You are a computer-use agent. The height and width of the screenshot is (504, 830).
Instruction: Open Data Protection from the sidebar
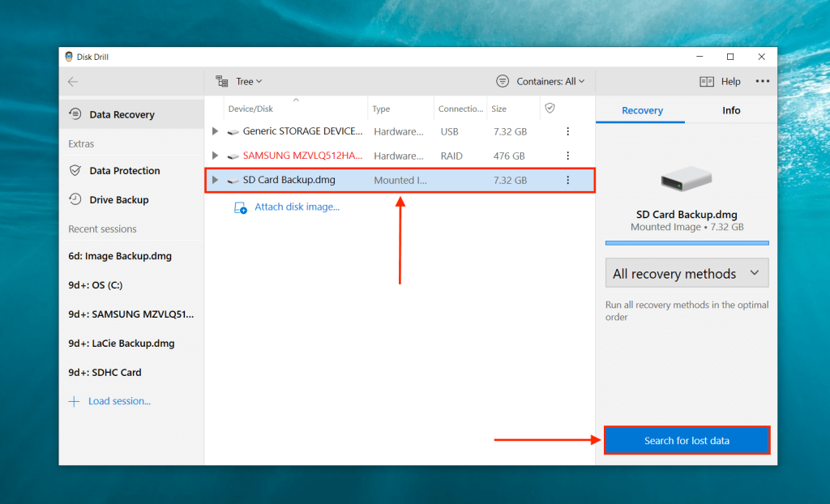pos(75,171)
